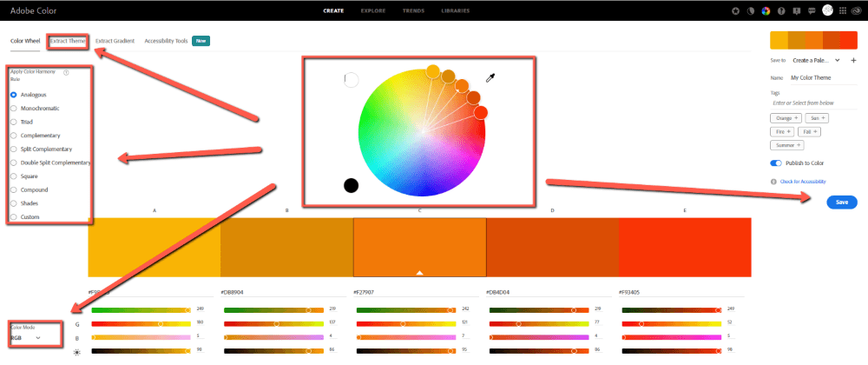Viewport: 868px width, 365px height.
Task: Switch to the Extract Theme tab
Action: (68, 41)
